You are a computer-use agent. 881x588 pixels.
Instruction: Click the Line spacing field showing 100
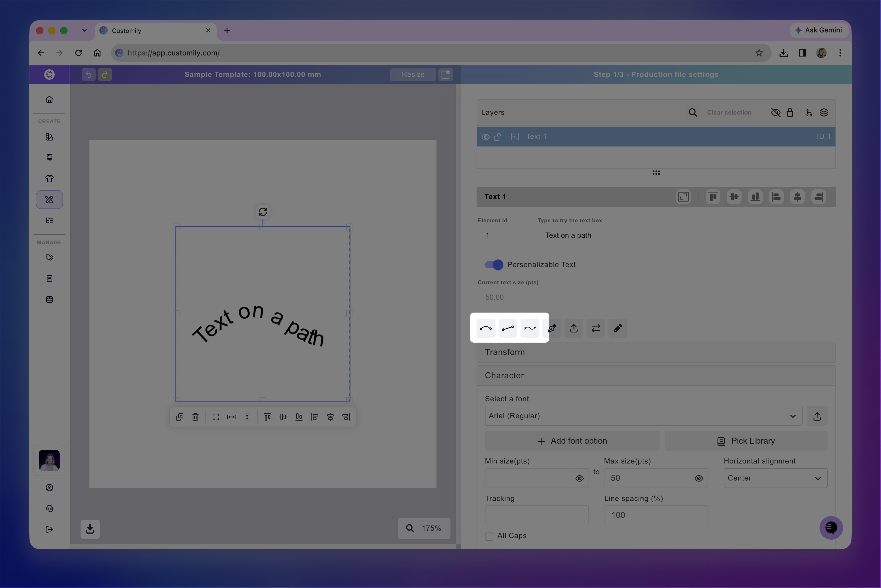pyautogui.click(x=656, y=515)
